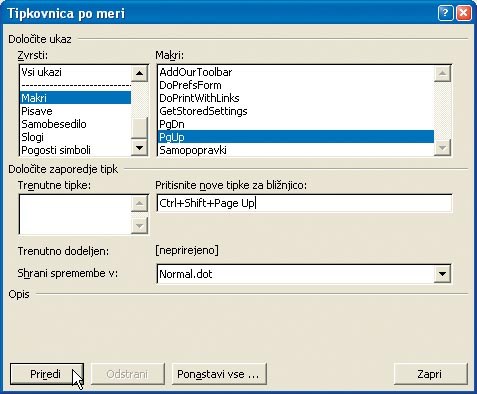Select the DoPrintWithLinks macro
This screenshot has width=477, height=394.
coord(295,98)
